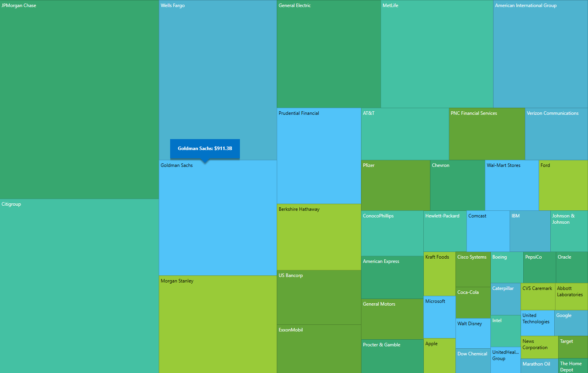
Task: Click the Microsoft tile
Action: pos(439,317)
